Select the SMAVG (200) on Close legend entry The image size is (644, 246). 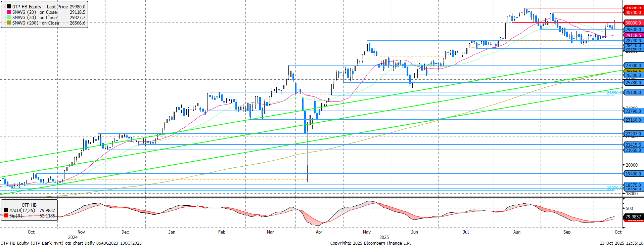point(36,23)
